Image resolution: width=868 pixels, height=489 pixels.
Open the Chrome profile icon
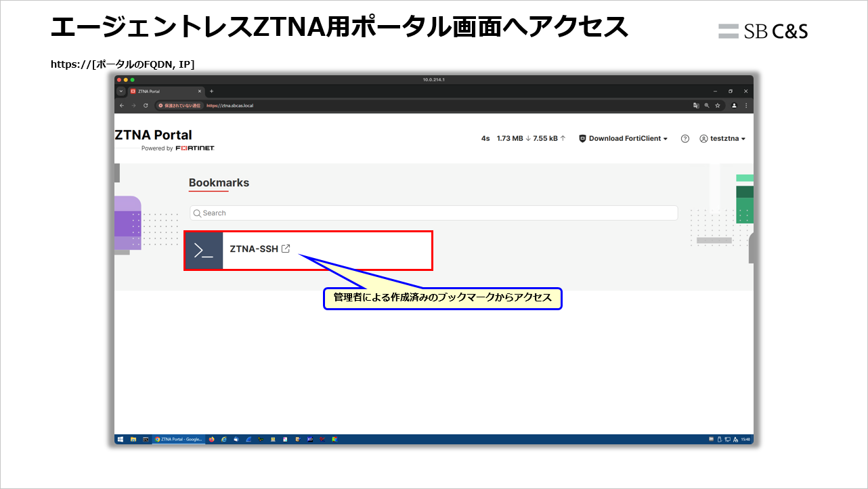735,106
